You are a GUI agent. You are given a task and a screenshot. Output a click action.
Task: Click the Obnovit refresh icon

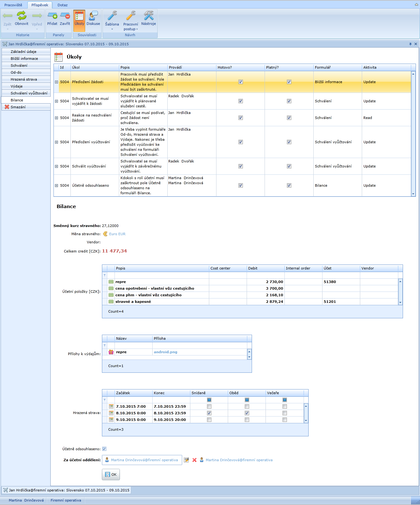click(21, 16)
